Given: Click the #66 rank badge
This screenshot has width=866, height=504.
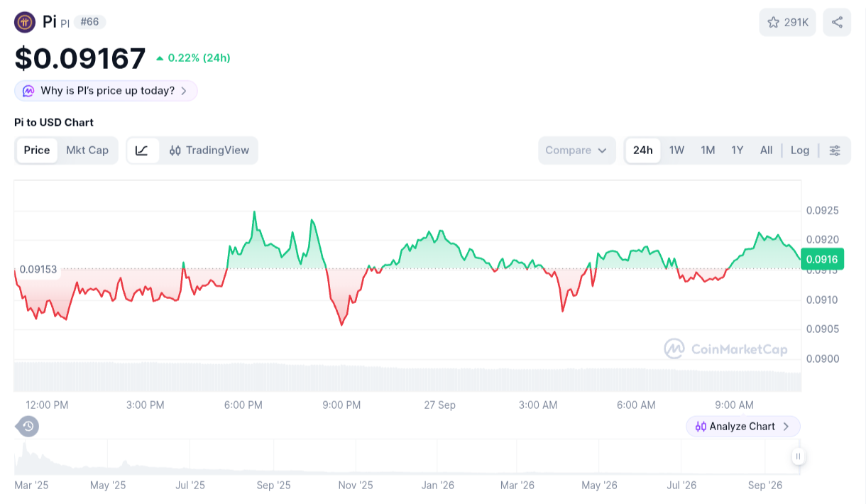Looking at the screenshot, I should [x=89, y=22].
